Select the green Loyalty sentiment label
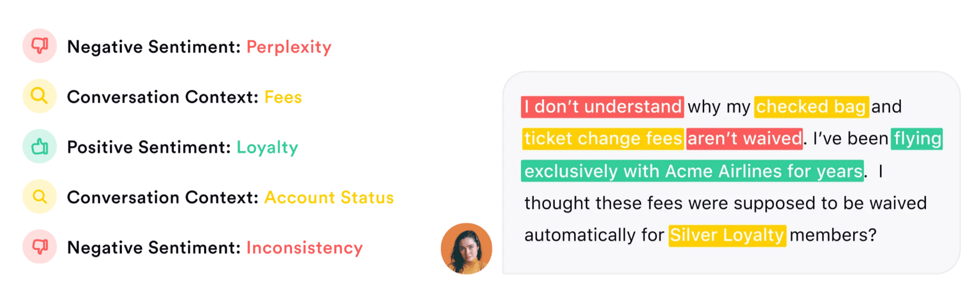Screen dimensions: 980x287 267,148
